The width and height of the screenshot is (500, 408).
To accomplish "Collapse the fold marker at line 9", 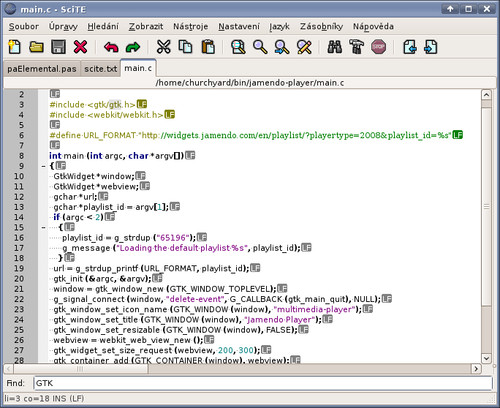I will 43,166.
